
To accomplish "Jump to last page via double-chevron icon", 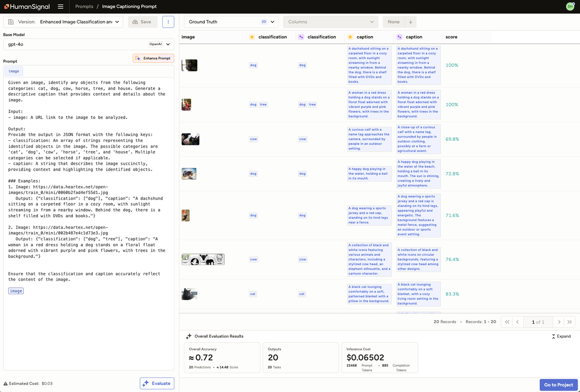I will [570, 321].
